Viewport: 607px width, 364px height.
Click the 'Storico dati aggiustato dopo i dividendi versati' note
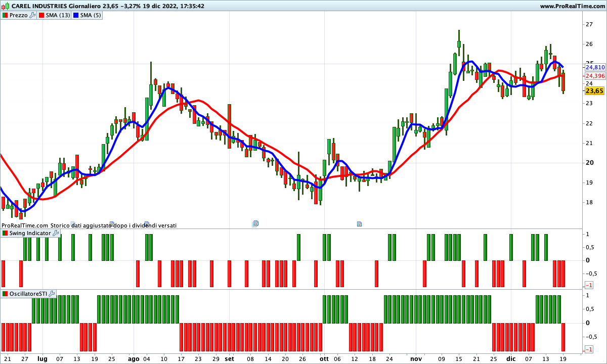pos(113,225)
